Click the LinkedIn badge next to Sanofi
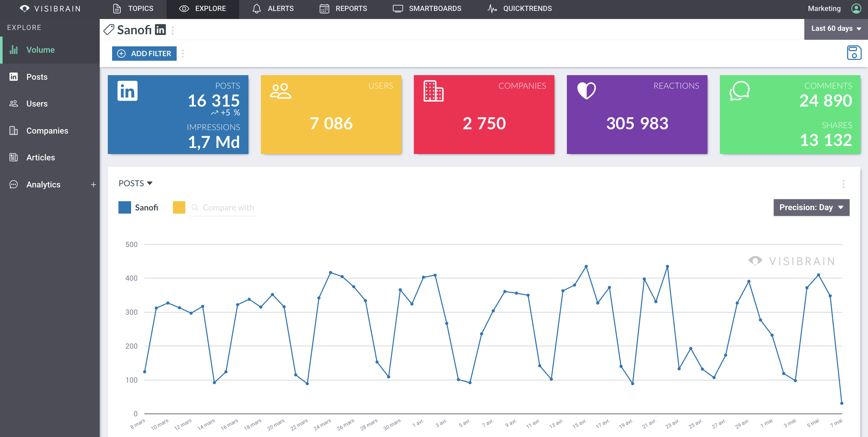Viewport: 868px width, 437px height. [x=160, y=30]
